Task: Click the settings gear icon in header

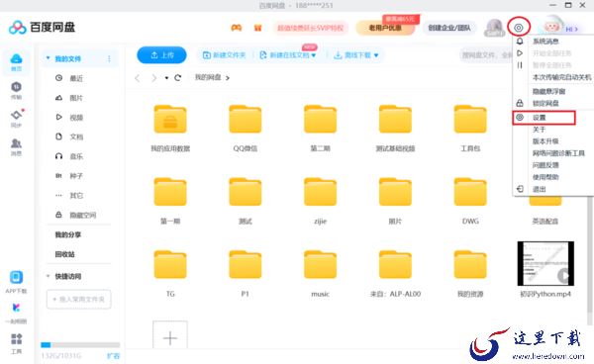Action: [x=519, y=28]
